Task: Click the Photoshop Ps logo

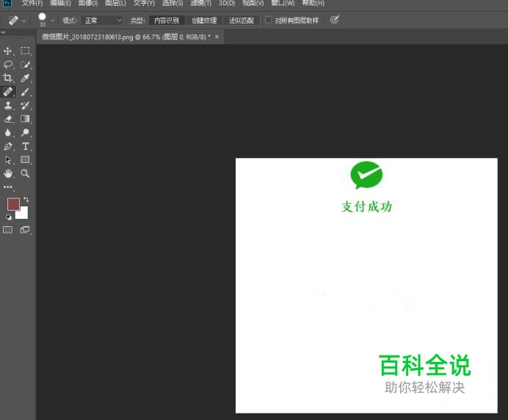Action: pos(7,3)
